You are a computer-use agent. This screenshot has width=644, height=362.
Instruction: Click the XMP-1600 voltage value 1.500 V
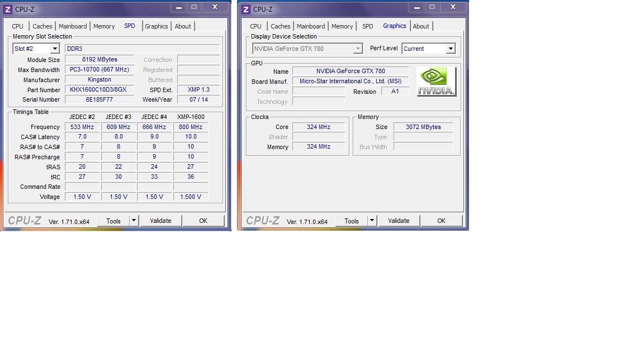pos(191,197)
